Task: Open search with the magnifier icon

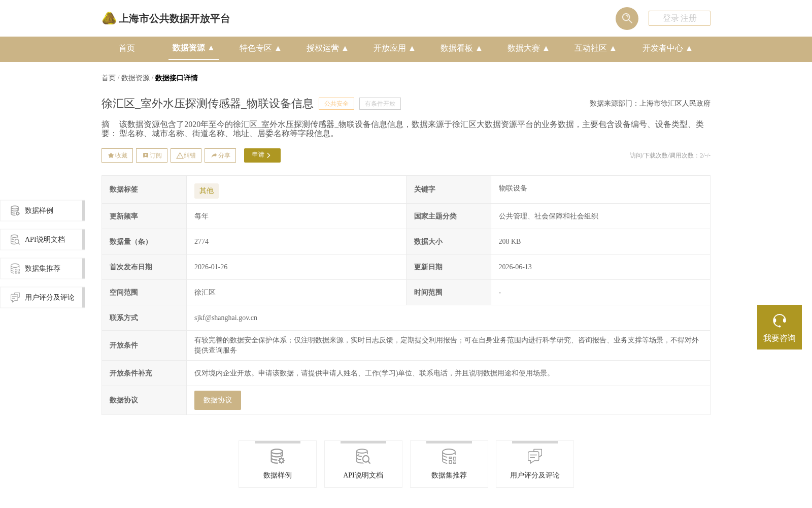Action: click(x=627, y=18)
